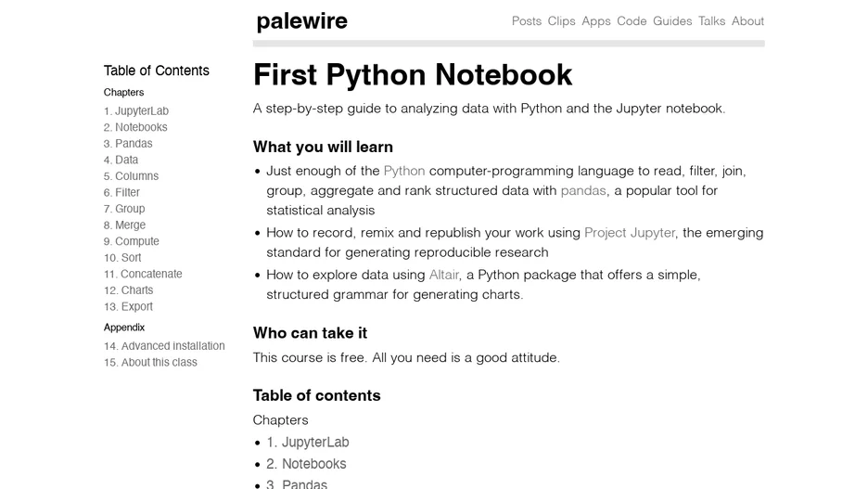The image size is (868, 489).
Task: Open Code in top navigation
Action: click(632, 21)
